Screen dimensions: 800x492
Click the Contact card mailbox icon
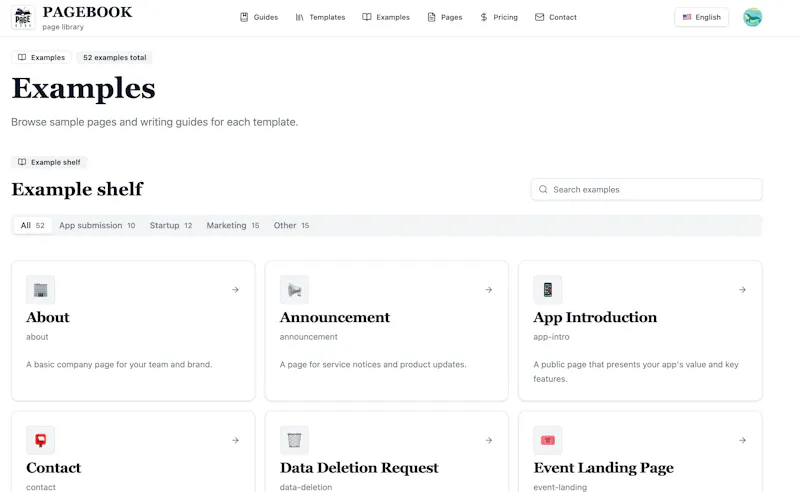(40, 440)
